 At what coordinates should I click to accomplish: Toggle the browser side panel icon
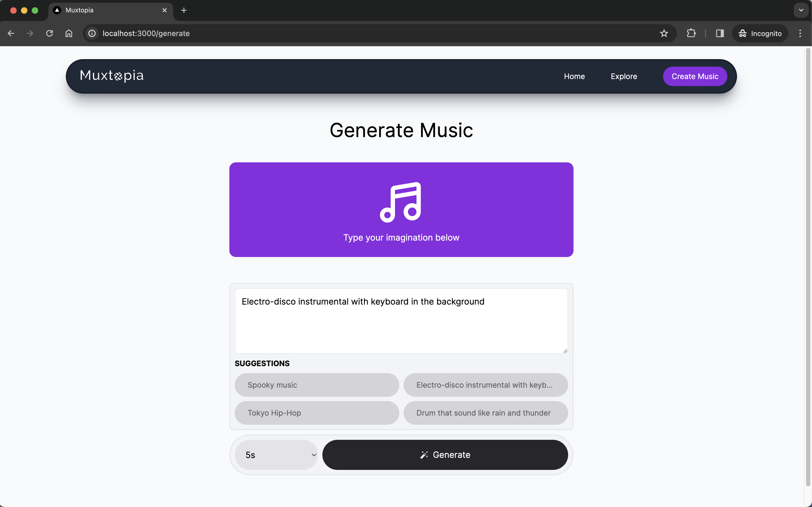point(720,33)
